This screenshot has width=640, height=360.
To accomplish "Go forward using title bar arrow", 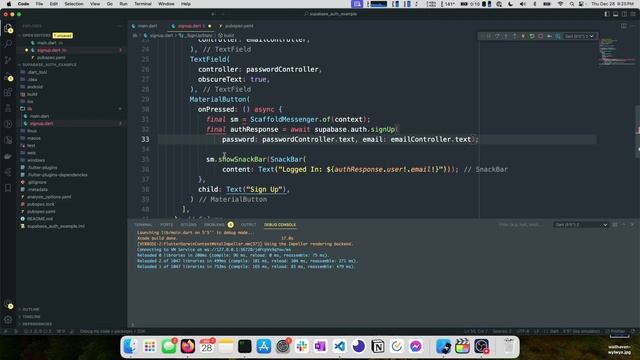I will pos(223,14).
